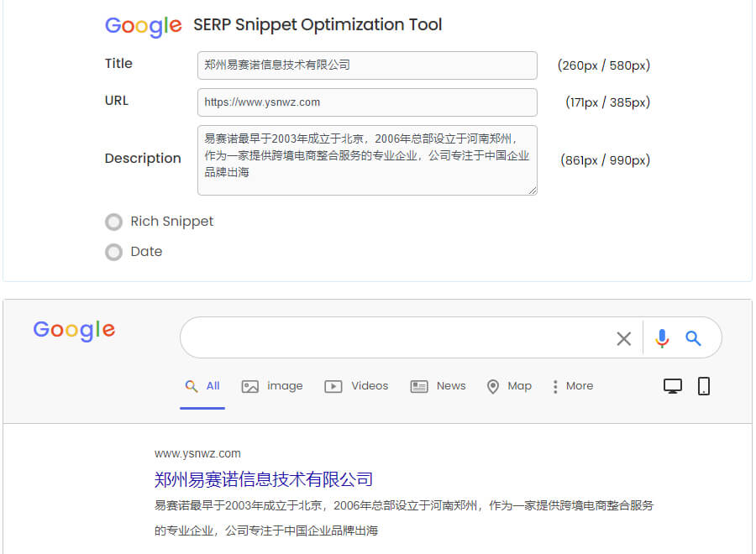The height and width of the screenshot is (554, 756).
Task: Click the Title field label
Action: click(118, 64)
